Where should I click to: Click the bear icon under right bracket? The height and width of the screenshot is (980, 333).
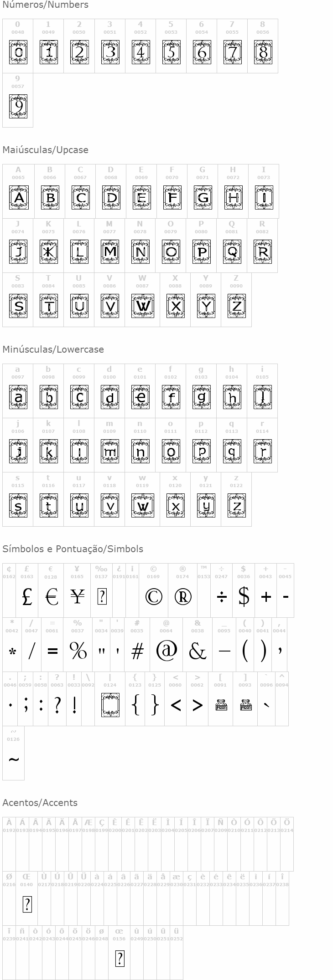coord(245,705)
